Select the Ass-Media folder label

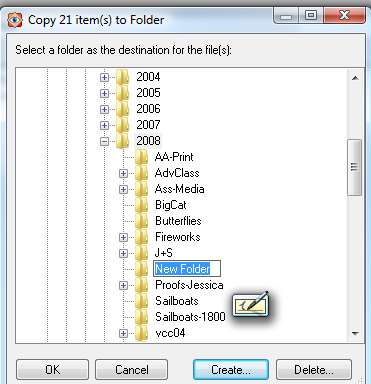[180, 189]
